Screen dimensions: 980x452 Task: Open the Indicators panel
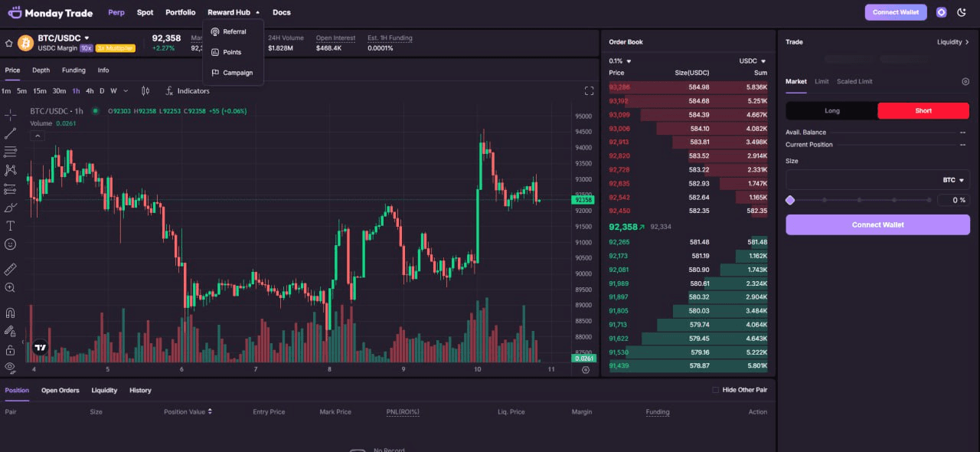(188, 90)
